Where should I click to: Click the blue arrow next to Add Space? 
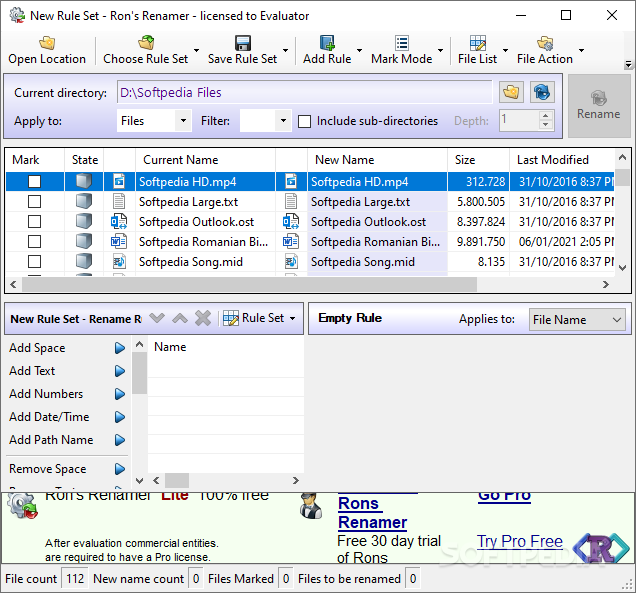pyautogui.click(x=120, y=348)
